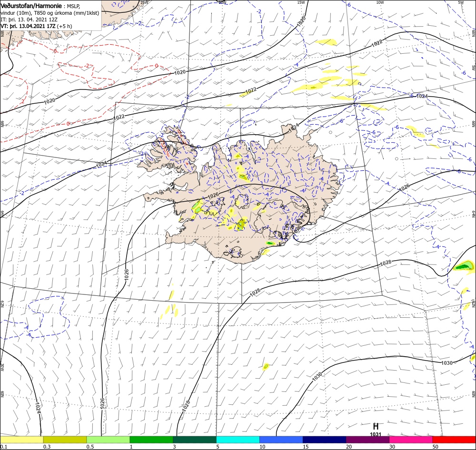This screenshot has height=450, width=476.
Task: Click the vindur (10m), T850 og úrkoma line
Action: 50,13
